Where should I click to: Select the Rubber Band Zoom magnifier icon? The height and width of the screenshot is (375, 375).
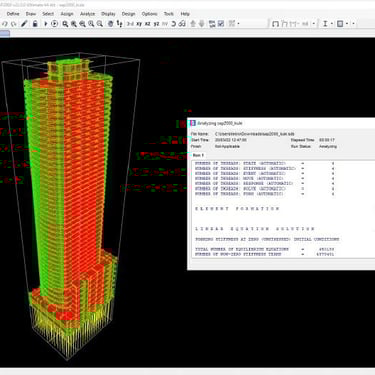65,24
